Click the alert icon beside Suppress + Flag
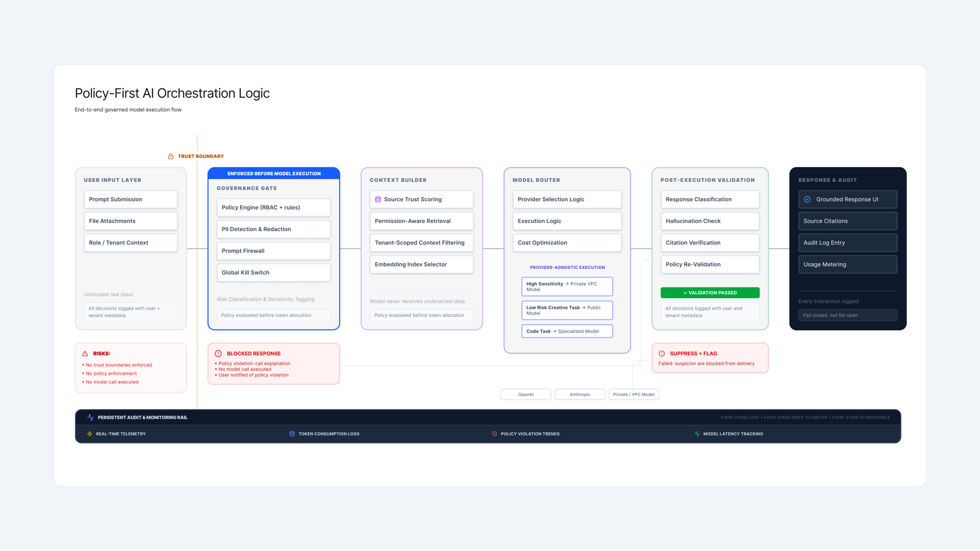The height and width of the screenshot is (551, 980). (661, 354)
